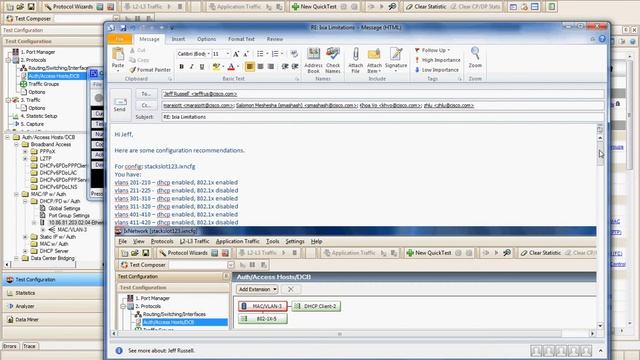This screenshot has width=640, height=360.
Task: Toggle Center alignment
Action: (x=260, y=66)
